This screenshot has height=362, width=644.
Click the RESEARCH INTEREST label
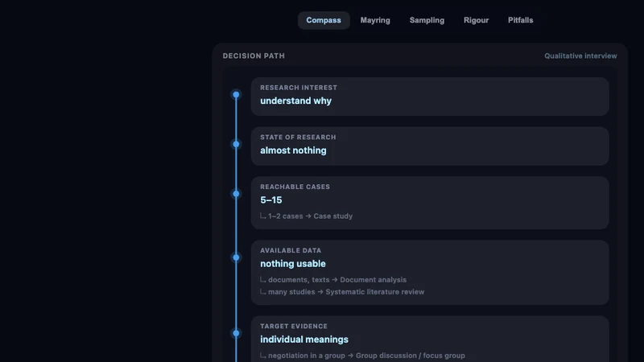299,88
